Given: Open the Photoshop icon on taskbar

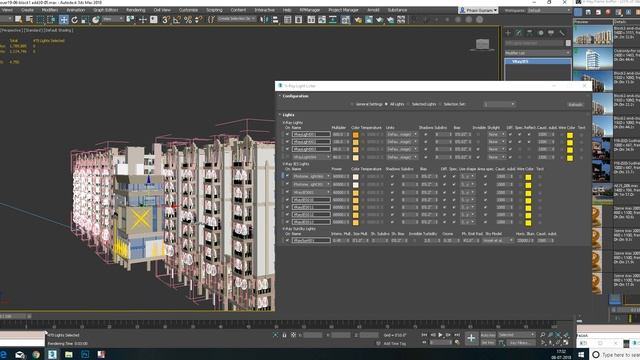Looking at the screenshot, I should (x=85, y=354).
